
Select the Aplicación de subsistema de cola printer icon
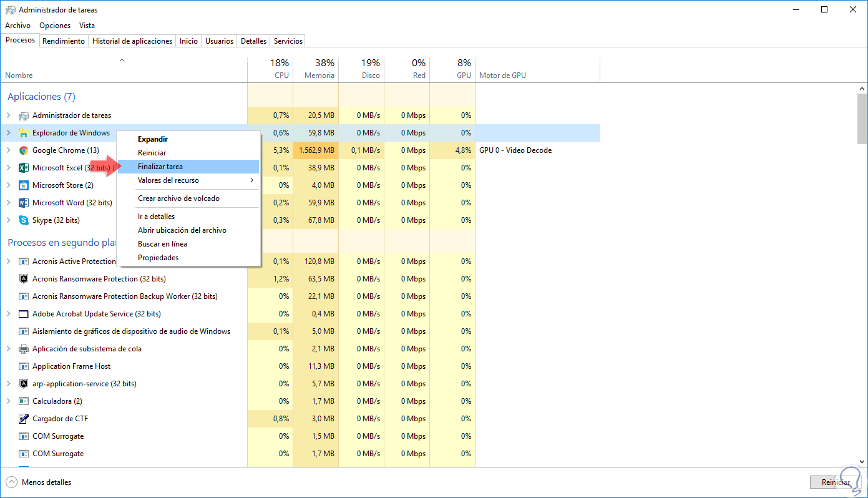point(24,349)
